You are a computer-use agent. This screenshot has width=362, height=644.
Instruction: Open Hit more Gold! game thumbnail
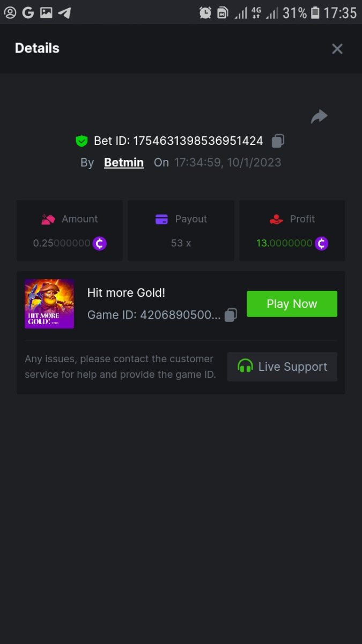click(x=49, y=304)
